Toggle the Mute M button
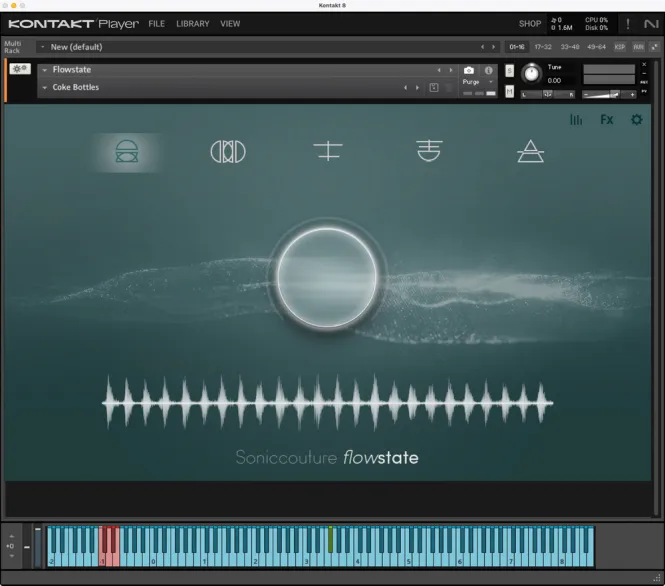665x586 pixels. pyautogui.click(x=509, y=91)
